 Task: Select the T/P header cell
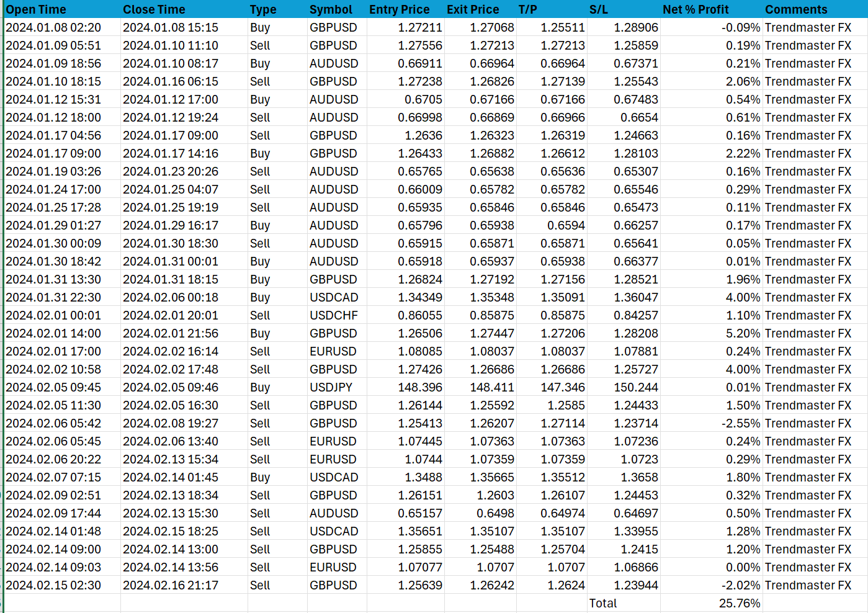[552, 9]
